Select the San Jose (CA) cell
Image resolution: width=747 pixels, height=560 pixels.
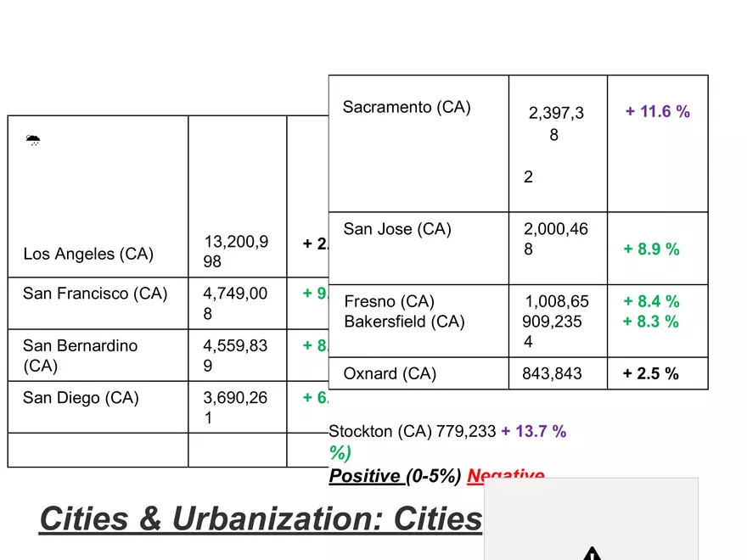coord(418,249)
